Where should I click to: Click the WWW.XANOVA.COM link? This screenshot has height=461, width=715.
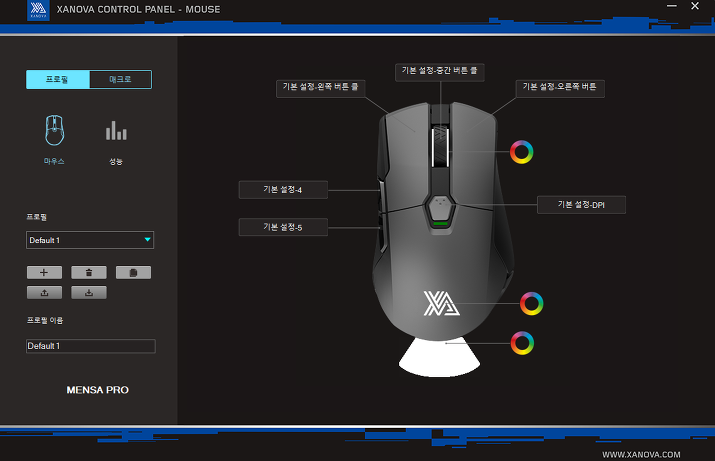[641, 455]
